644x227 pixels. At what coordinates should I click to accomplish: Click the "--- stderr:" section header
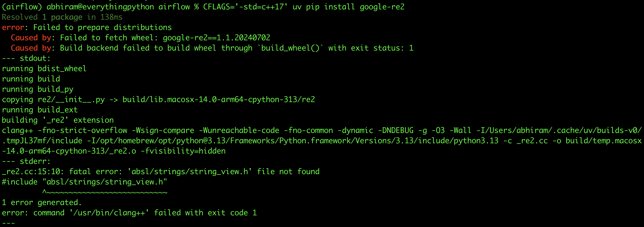26,161
